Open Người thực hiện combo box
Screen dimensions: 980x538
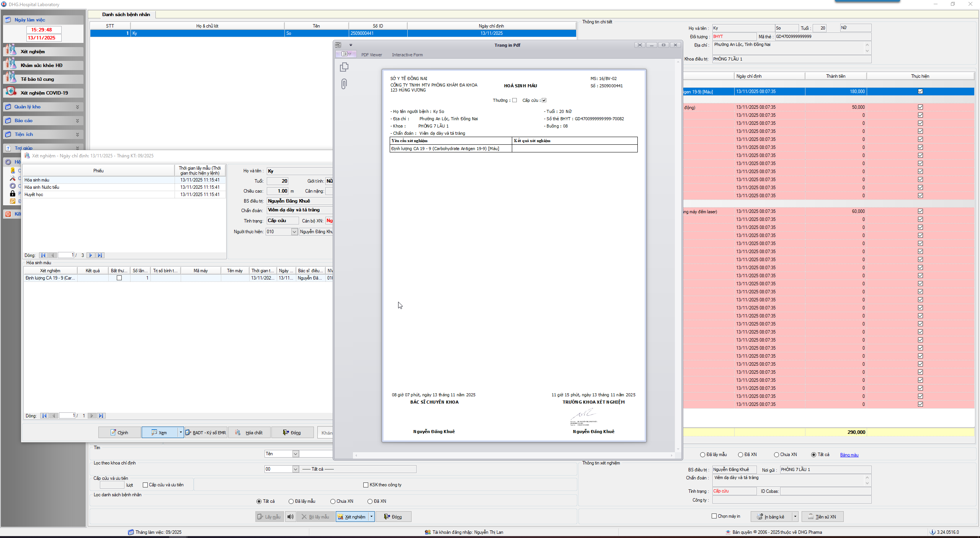[x=294, y=232]
